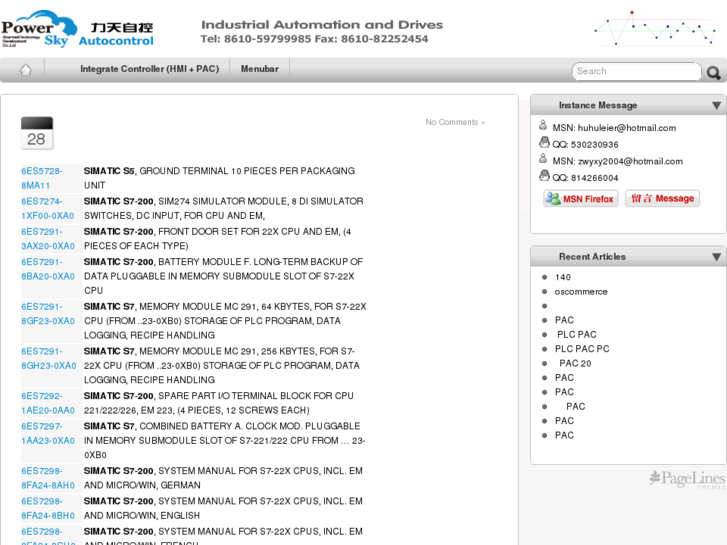Open the No Comments link
The image size is (727, 545).
pyautogui.click(x=455, y=122)
